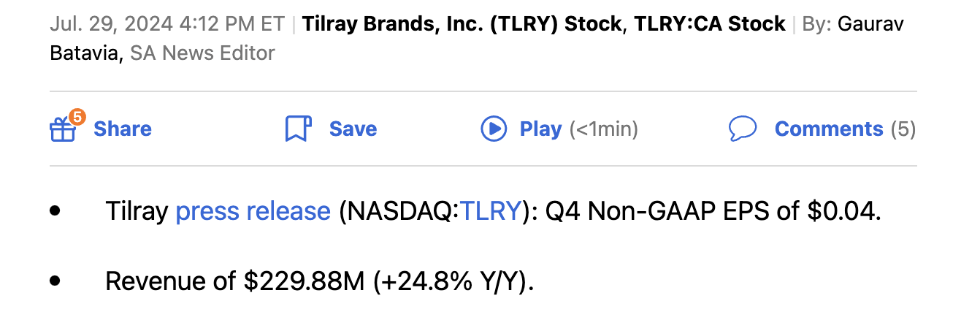980x320 pixels.
Task: Click the Play text label
Action: (540, 129)
